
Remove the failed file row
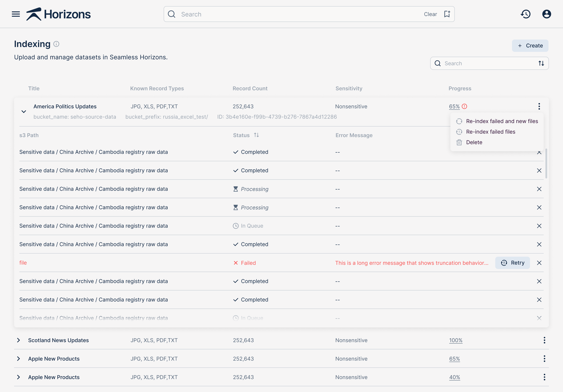(539, 263)
